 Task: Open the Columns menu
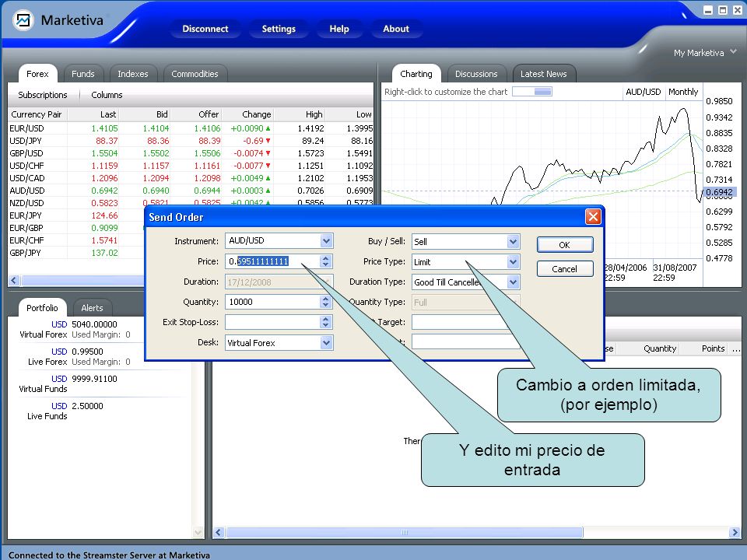(107, 95)
